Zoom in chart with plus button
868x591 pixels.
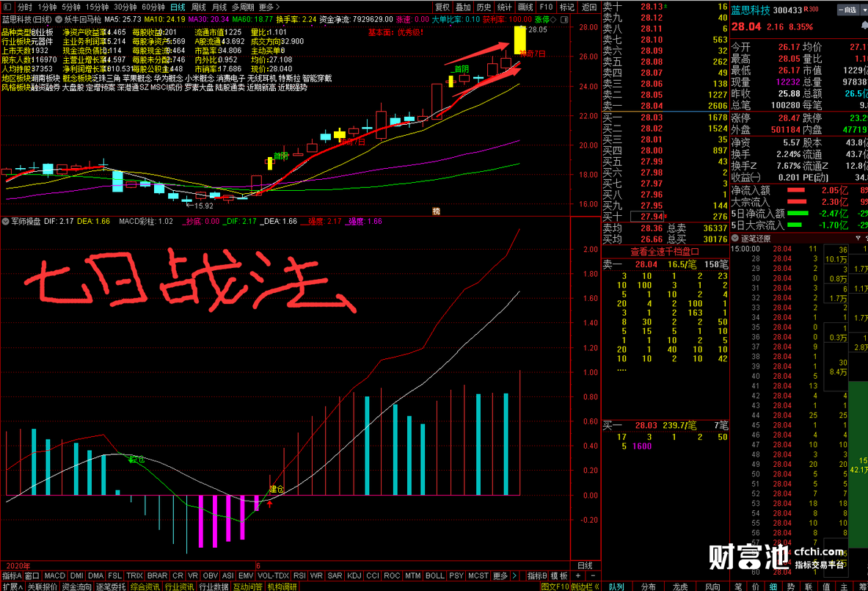point(578,576)
